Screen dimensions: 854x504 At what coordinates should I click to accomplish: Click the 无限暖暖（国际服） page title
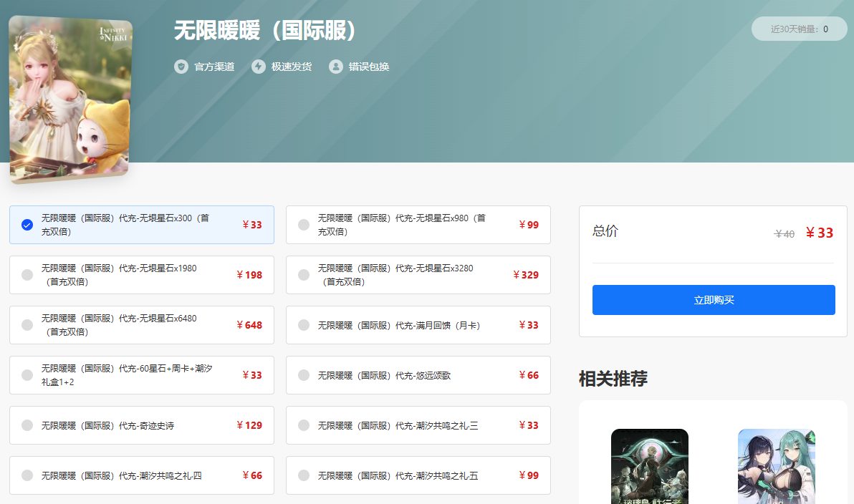265,31
